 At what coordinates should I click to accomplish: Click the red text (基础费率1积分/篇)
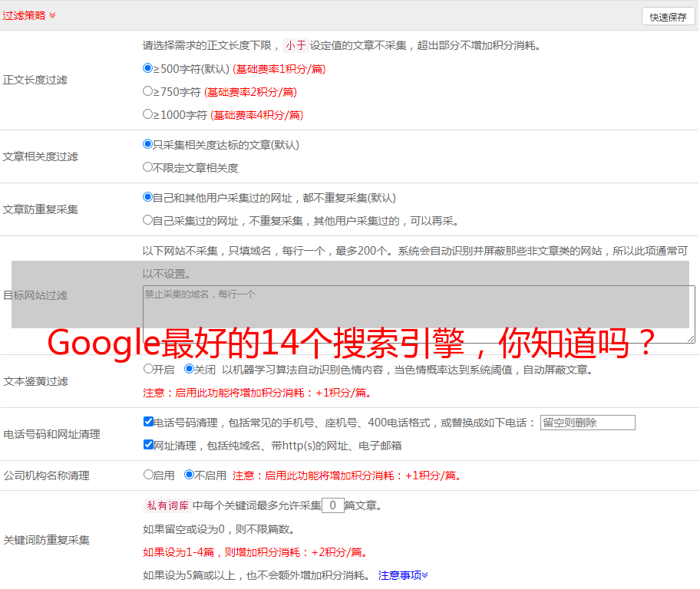coord(279,69)
